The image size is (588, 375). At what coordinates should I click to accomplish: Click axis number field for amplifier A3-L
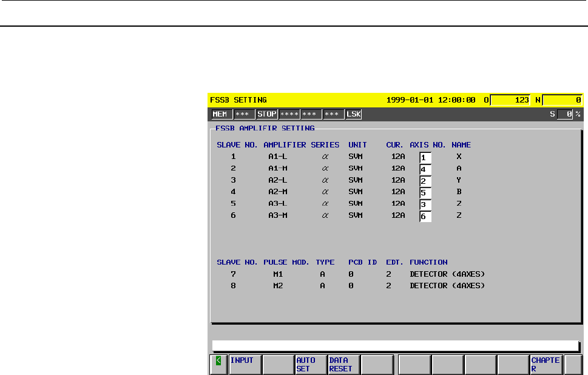pyautogui.click(x=425, y=204)
